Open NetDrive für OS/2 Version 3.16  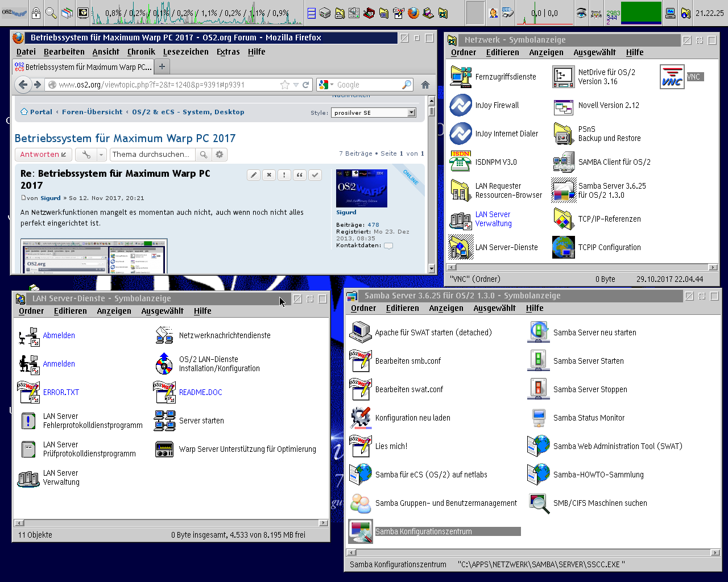tap(564, 77)
